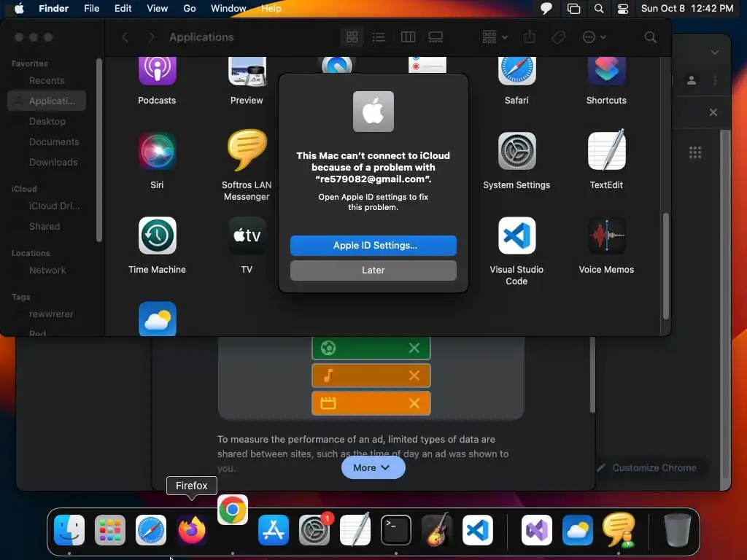Select Desktop in Finder sidebar

point(47,122)
